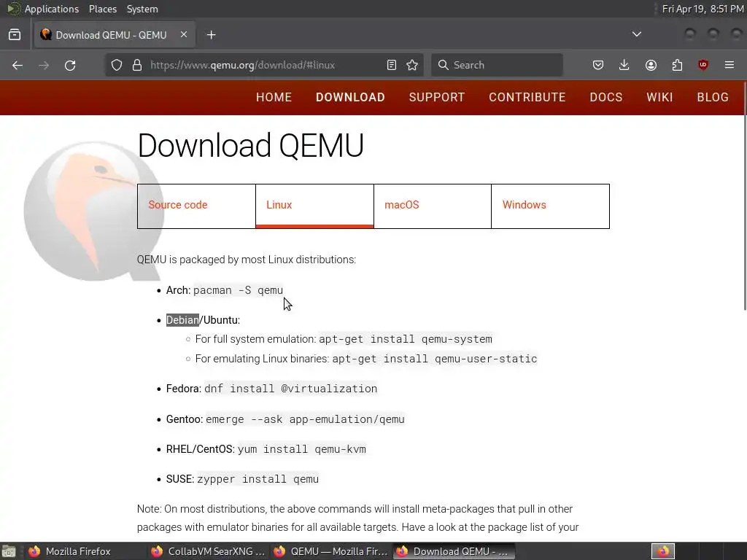Open the DOCS navigation link

[606, 97]
